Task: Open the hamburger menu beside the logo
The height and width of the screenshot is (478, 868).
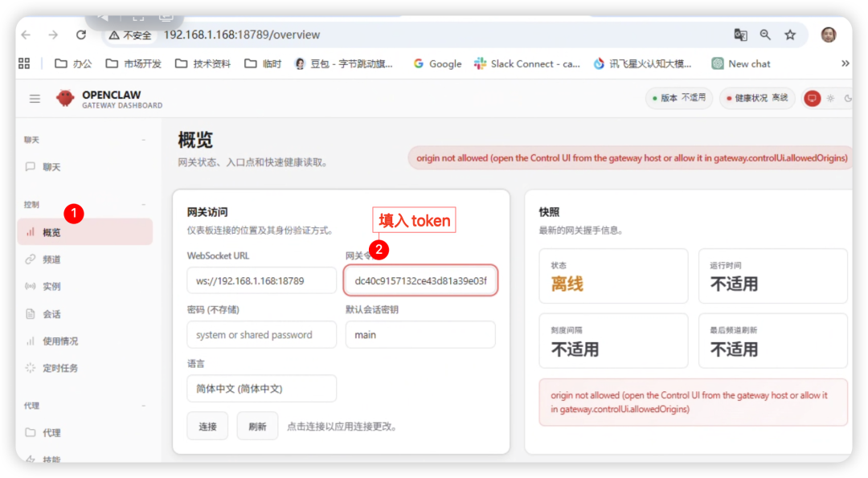Action: (35, 98)
